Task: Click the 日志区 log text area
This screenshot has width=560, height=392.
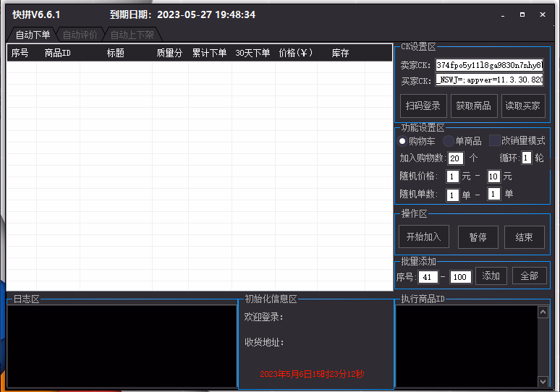Action: click(x=122, y=346)
